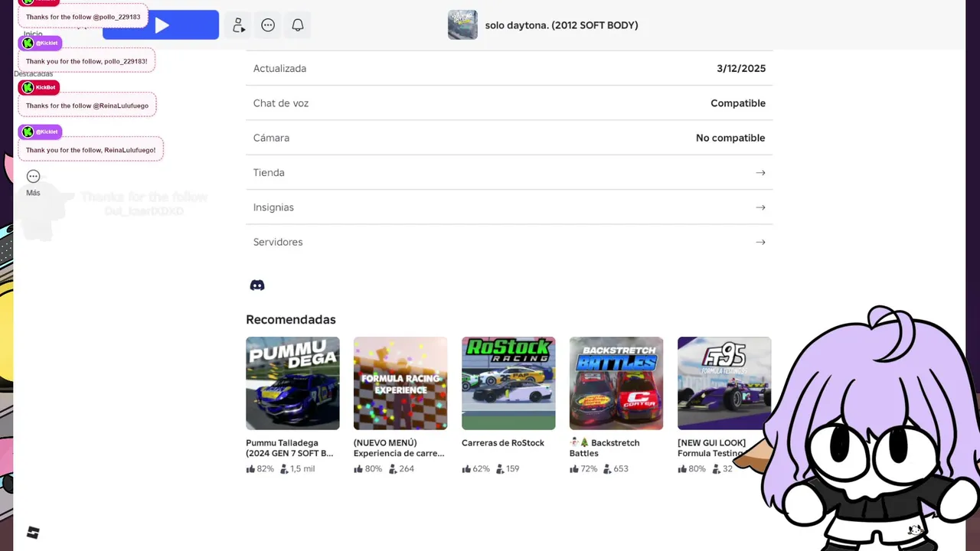Click the Thanks for the follow @pollo_229183 message
Viewport: 980px width, 551px height.
coord(83,16)
